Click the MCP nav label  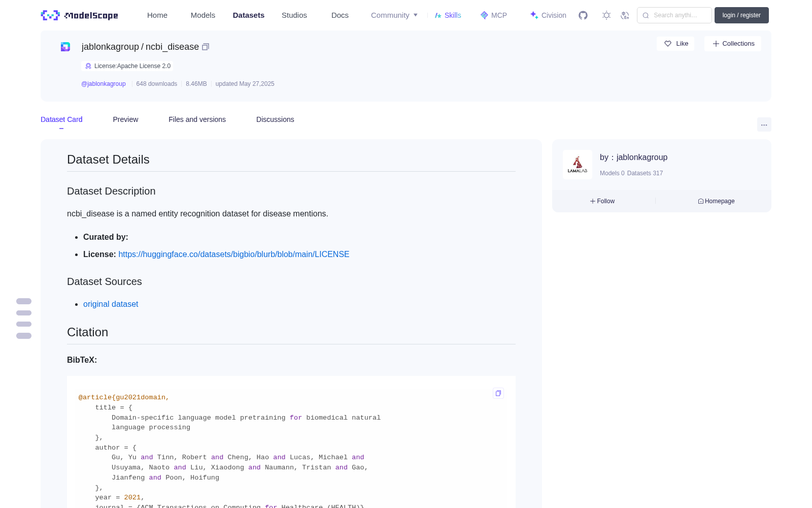(499, 15)
